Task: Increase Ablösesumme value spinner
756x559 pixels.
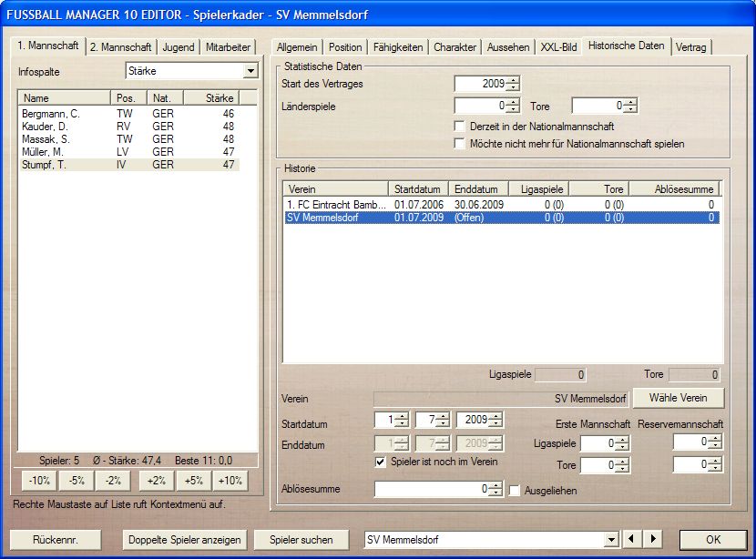Action: coord(495,485)
